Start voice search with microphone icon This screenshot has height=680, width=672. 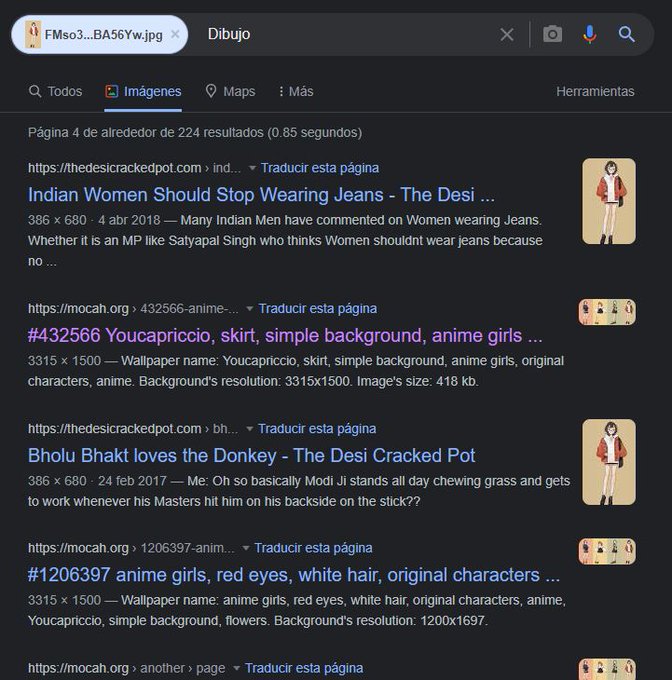tap(590, 34)
